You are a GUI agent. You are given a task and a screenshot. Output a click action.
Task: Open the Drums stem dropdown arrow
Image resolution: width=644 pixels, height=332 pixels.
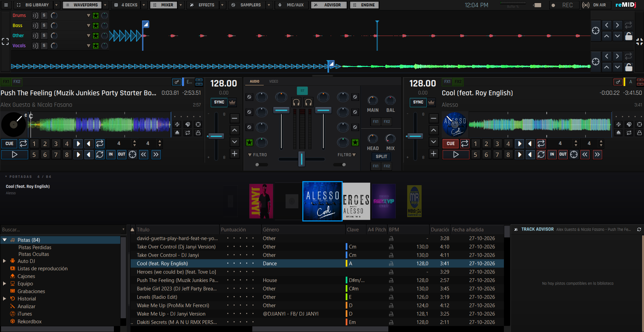click(x=88, y=15)
